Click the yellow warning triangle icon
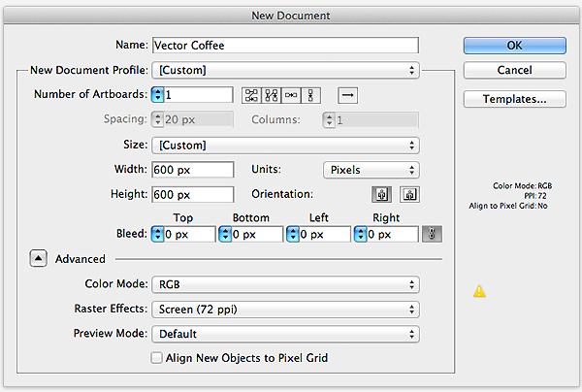This screenshot has width=582, height=392. [479, 291]
